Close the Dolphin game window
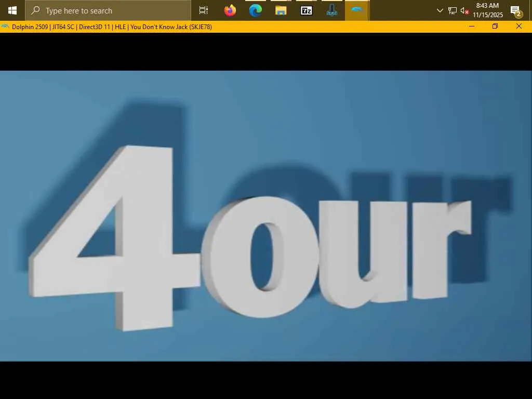This screenshot has width=532, height=399. 519,26
